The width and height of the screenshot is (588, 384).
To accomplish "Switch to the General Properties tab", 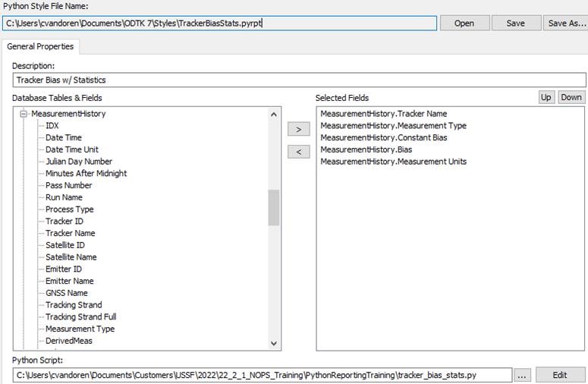I will tap(40, 46).
